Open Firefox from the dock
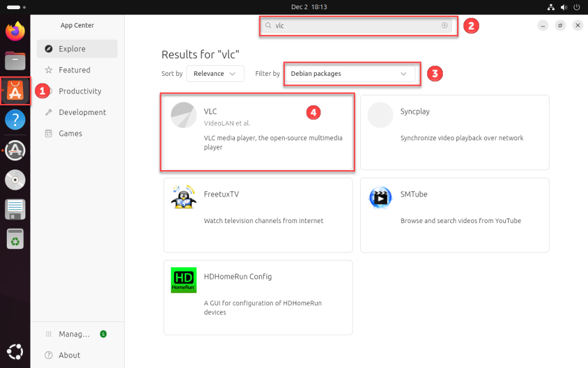This screenshot has width=588, height=368. pyautogui.click(x=15, y=31)
